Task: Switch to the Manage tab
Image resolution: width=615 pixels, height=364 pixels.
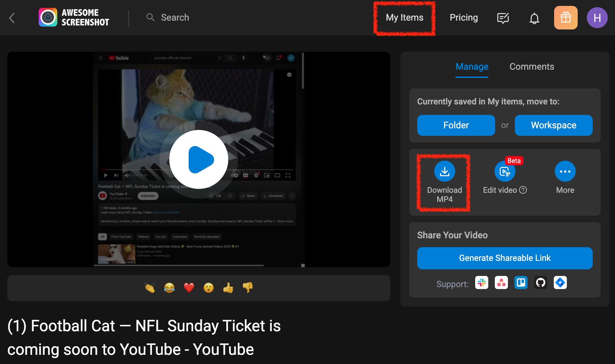Action: pos(472,67)
